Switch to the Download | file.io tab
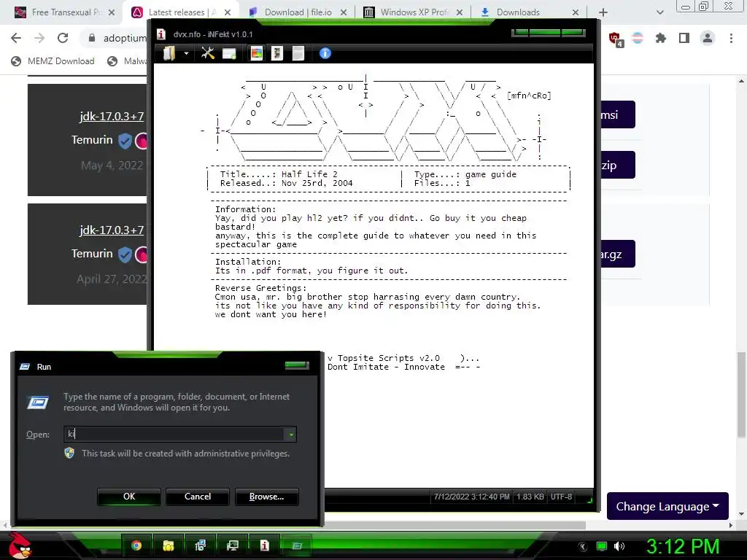Image resolution: width=747 pixels, height=560 pixels. [x=298, y=12]
